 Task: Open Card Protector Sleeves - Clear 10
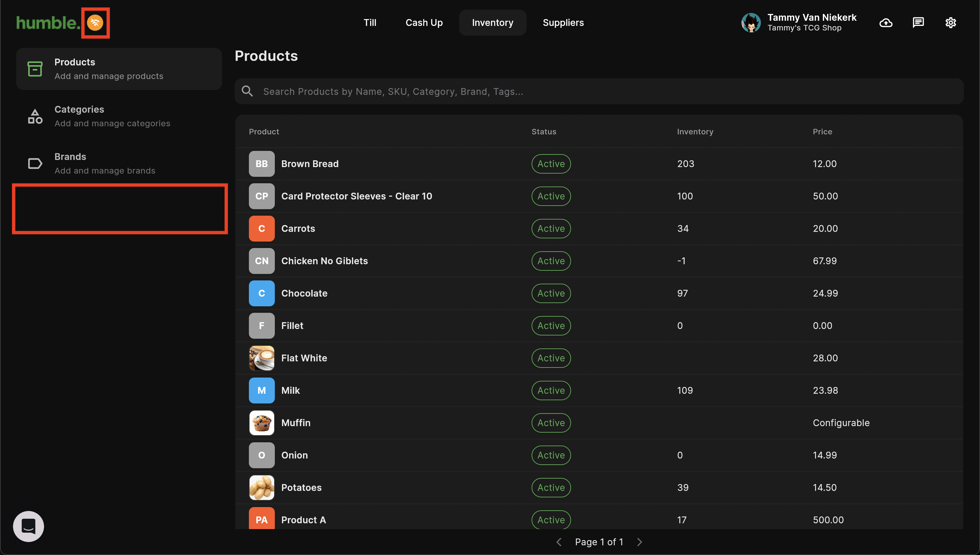357,196
